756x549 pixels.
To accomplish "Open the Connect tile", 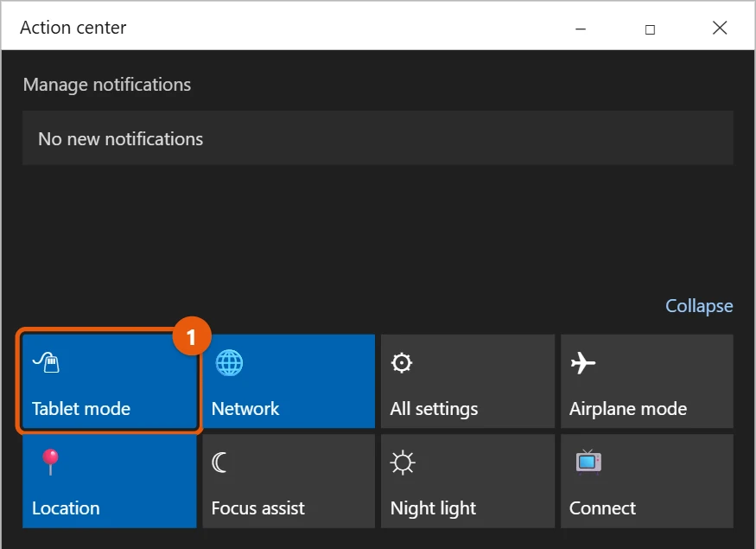I will (647, 481).
